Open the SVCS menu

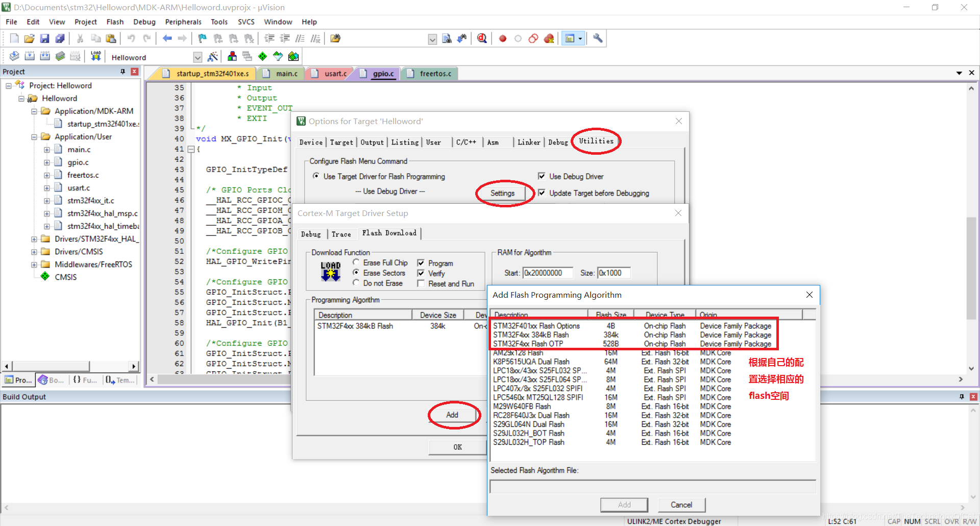[246, 22]
